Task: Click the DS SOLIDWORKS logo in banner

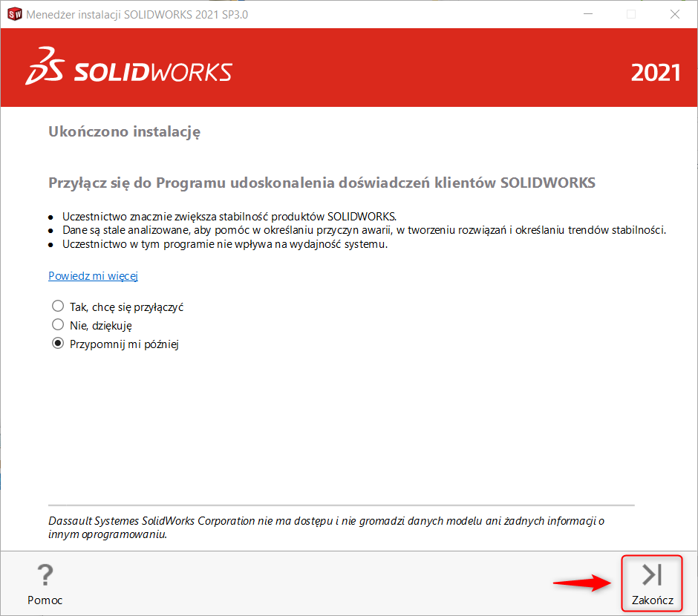Action: (129, 68)
